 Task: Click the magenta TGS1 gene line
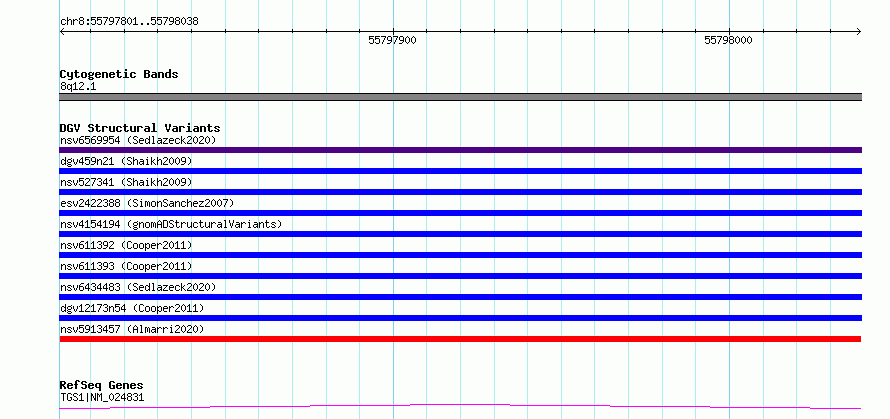460,407
